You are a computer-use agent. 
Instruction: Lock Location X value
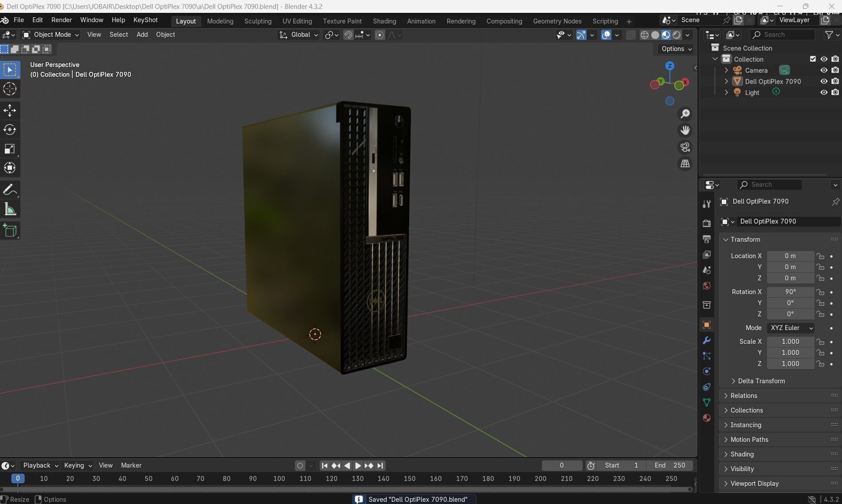tap(820, 256)
